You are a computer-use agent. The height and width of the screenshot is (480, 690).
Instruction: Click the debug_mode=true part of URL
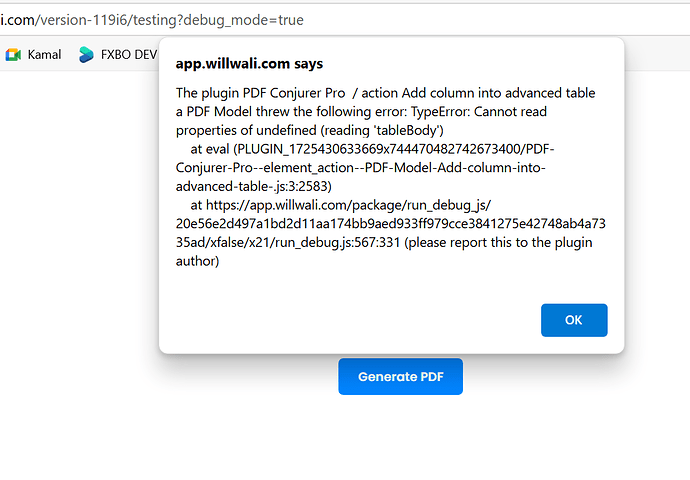coord(243,20)
